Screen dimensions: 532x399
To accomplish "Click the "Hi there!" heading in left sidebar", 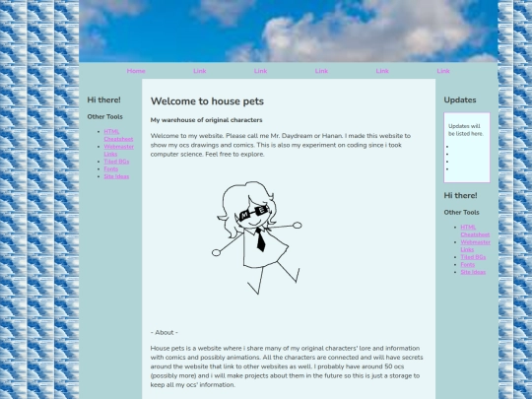I will (103, 100).
